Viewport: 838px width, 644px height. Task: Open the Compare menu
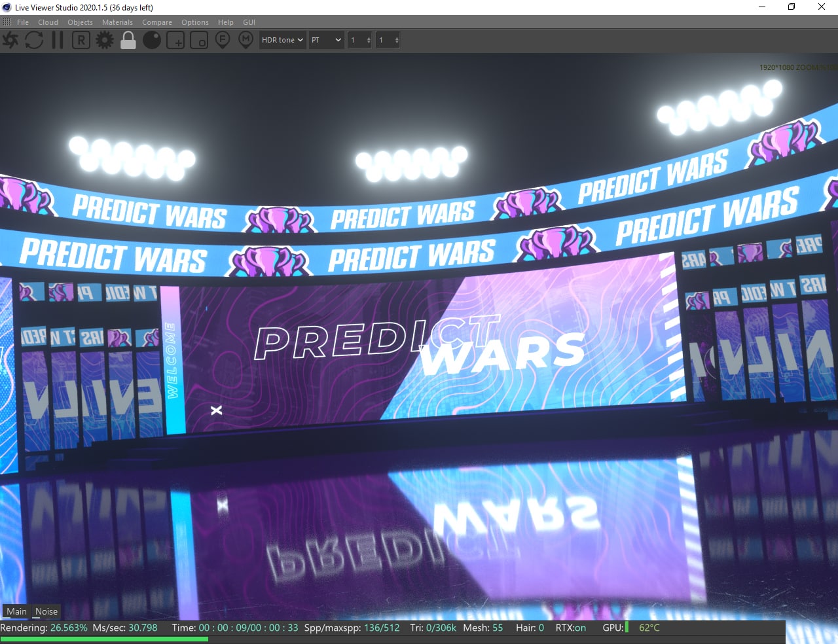pos(157,22)
